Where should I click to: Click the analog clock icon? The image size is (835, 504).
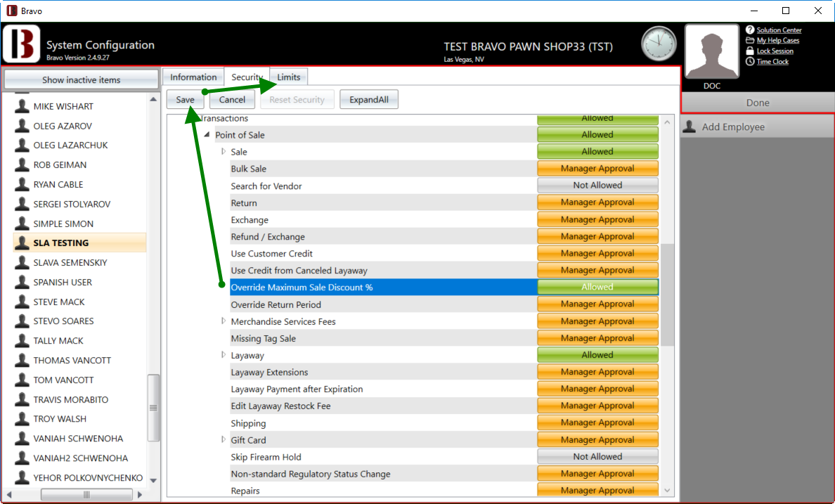[x=659, y=44]
